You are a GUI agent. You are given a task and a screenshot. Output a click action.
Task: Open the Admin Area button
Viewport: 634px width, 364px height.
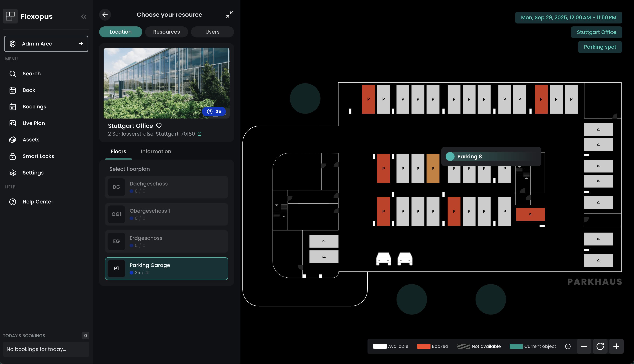tap(46, 44)
